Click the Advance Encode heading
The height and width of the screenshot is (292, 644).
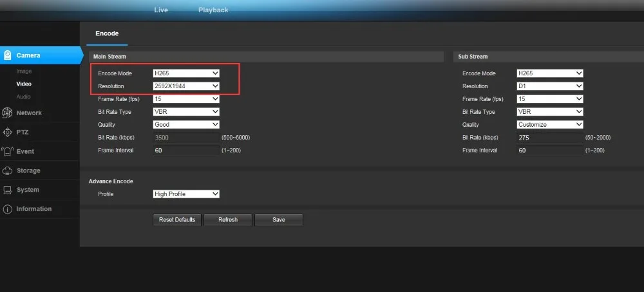pos(111,181)
